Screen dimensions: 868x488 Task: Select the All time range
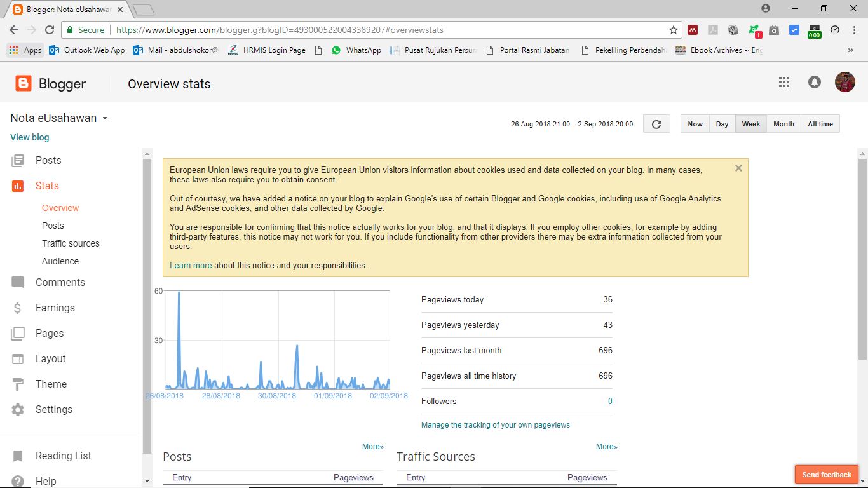tap(820, 124)
